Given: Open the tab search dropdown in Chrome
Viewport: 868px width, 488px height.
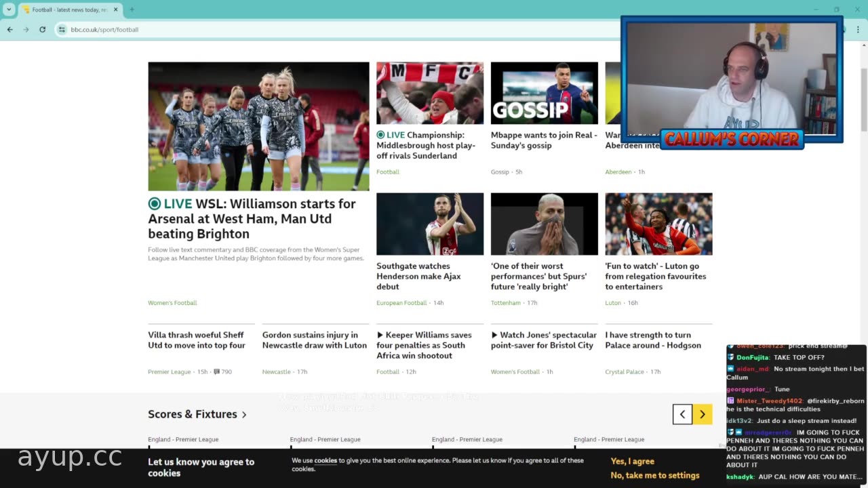Looking at the screenshot, I should [9, 9].
